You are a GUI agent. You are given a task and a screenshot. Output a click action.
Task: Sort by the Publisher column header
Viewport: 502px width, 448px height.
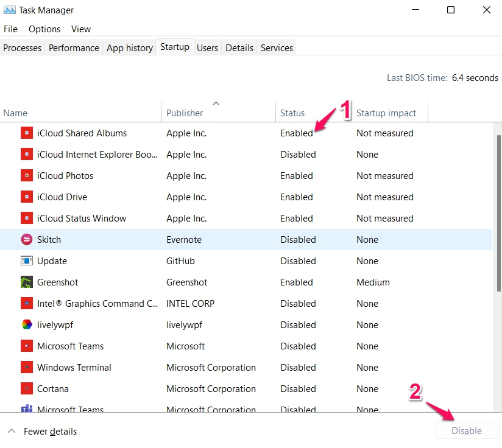click(x=219, y=112)
